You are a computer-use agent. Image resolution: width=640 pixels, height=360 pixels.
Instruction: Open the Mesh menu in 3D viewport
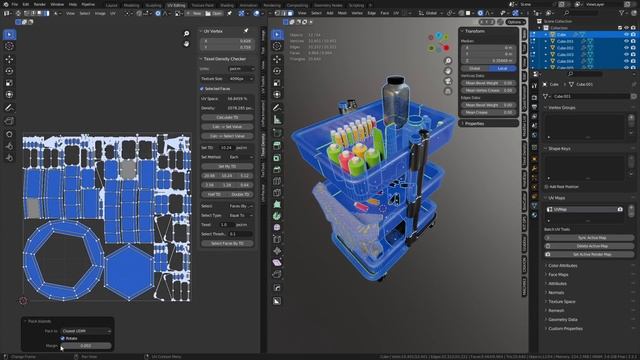click(342, 13)
